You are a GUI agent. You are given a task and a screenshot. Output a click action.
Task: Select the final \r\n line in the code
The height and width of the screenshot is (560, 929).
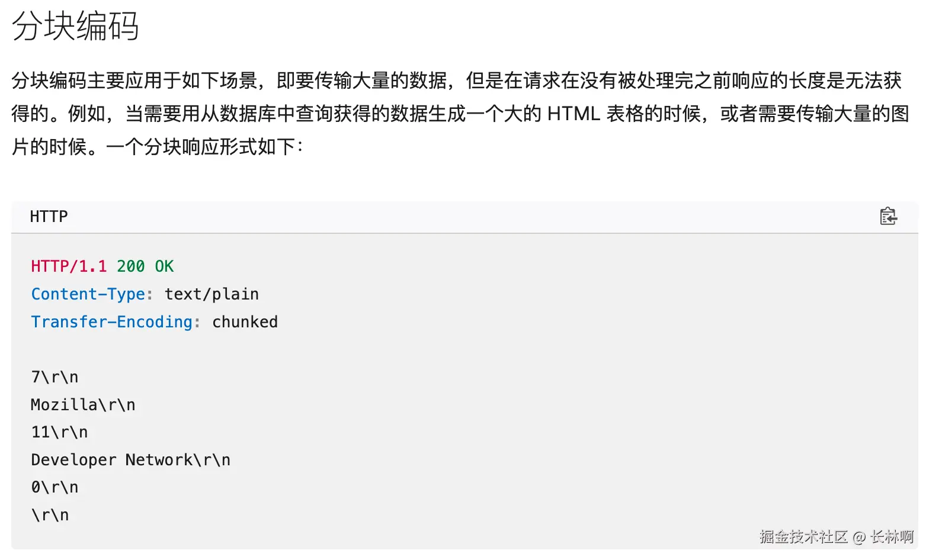pos(49,514)
